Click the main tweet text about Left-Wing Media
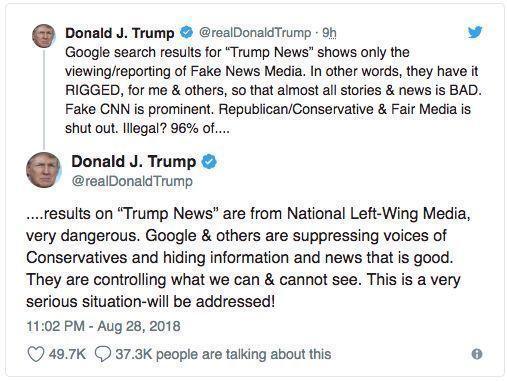Viewport: 507px width, 381px height. 248,257
